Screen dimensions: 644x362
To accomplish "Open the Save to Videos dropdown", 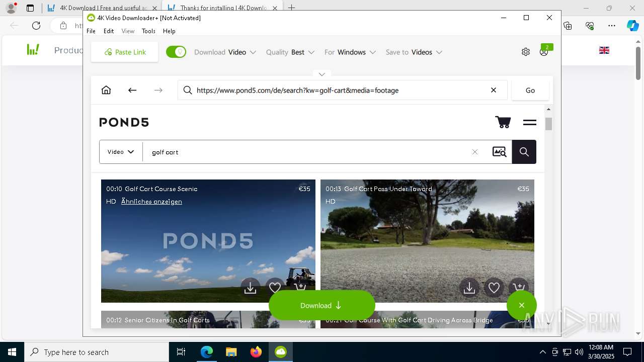I will click(x=414, y=52).
